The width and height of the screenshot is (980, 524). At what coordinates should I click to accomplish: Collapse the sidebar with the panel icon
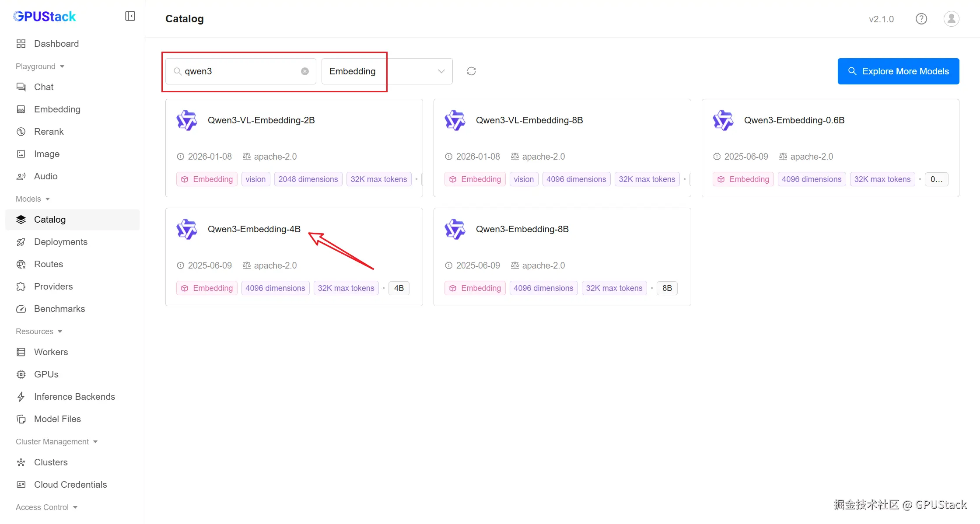point(130,16)
